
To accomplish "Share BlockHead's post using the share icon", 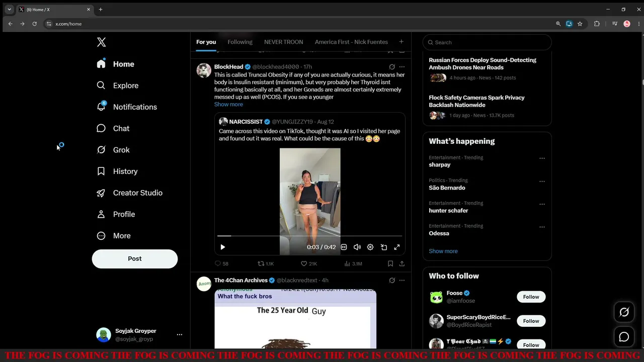I will tap(401, 263).
